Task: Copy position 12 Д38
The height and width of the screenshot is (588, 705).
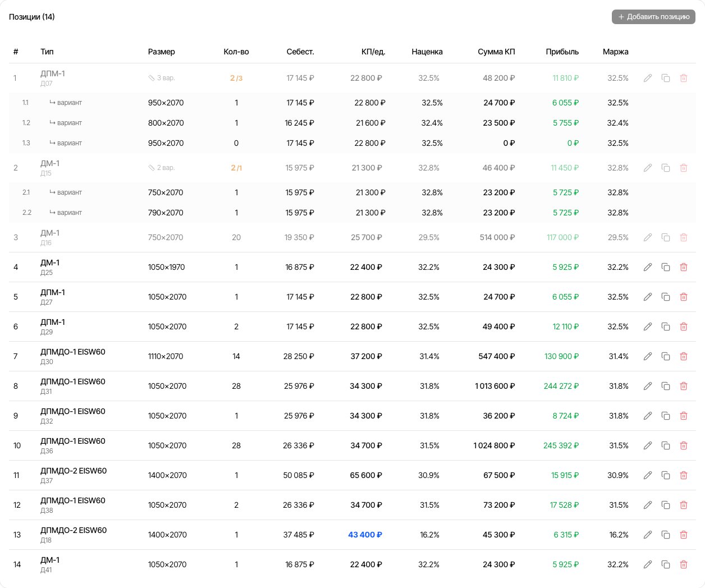Action: pyautogui.click(x=666, y=505)
